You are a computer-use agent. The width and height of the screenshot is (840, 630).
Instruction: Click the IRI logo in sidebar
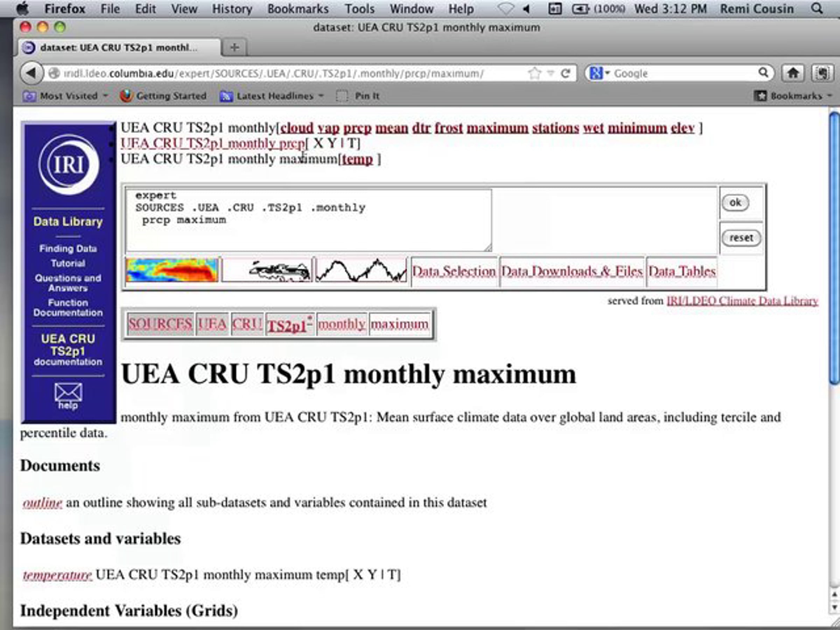(69, 164)
